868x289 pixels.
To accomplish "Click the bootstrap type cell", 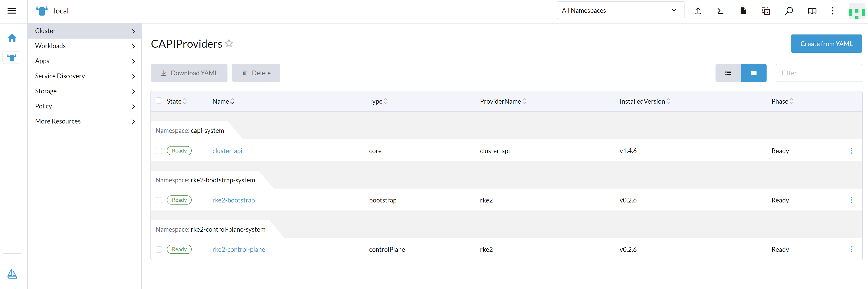I will pyautogui.click(x=382, y=200).
